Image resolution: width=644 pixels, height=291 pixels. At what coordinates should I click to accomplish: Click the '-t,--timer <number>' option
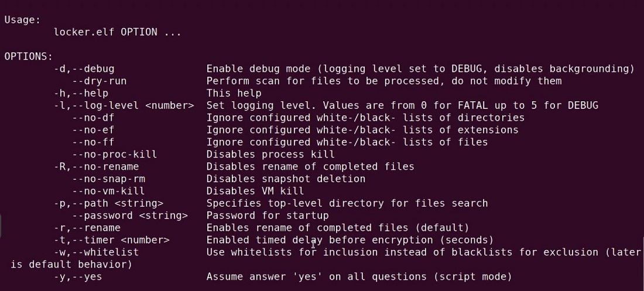point(111,240)
